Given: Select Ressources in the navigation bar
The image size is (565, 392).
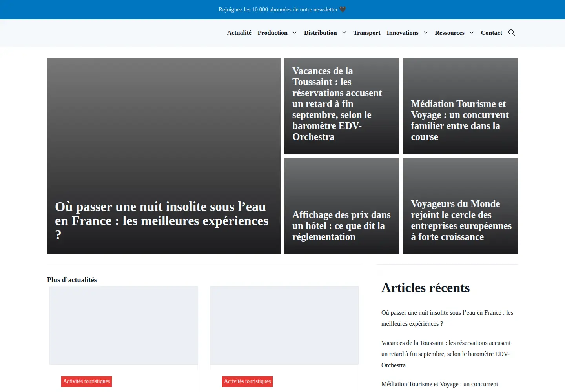Looking at the screenshot, I should point(450,33).
